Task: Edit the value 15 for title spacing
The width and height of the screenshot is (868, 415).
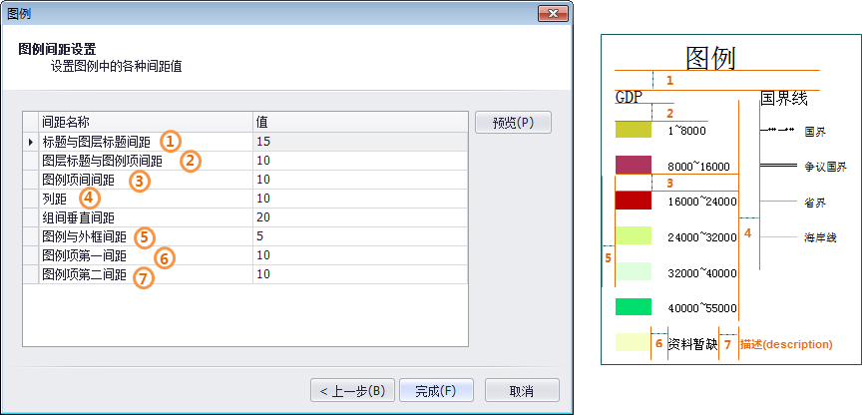Action: click(359, 142)
